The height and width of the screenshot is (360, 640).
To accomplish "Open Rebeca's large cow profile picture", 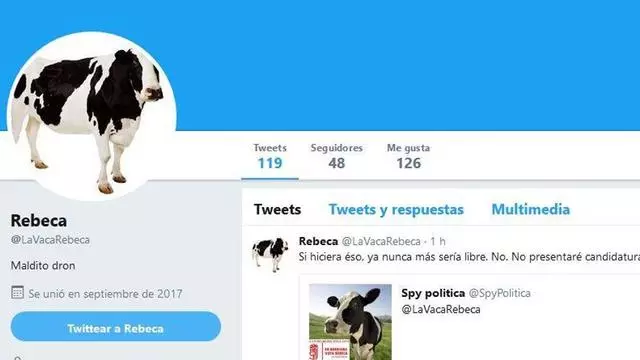I will 92,116.
